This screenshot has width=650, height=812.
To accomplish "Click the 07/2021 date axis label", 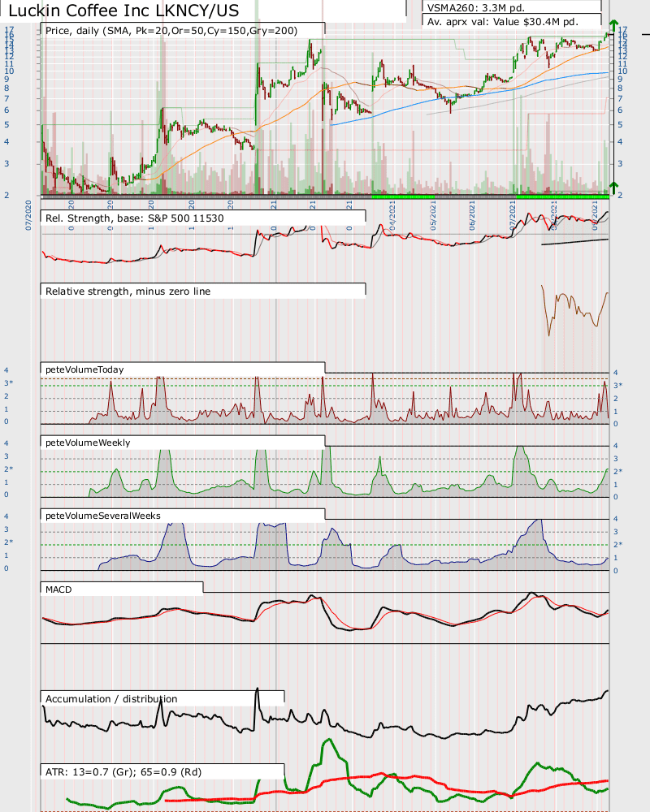I will pyautogui.click(x=513, y=215).
